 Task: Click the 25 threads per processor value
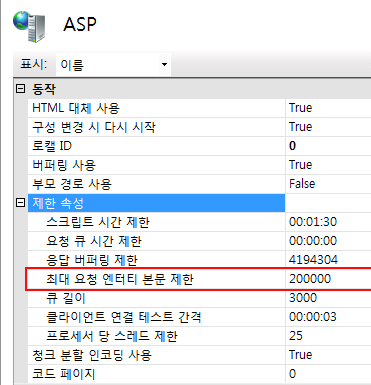[x=296, y=336]
